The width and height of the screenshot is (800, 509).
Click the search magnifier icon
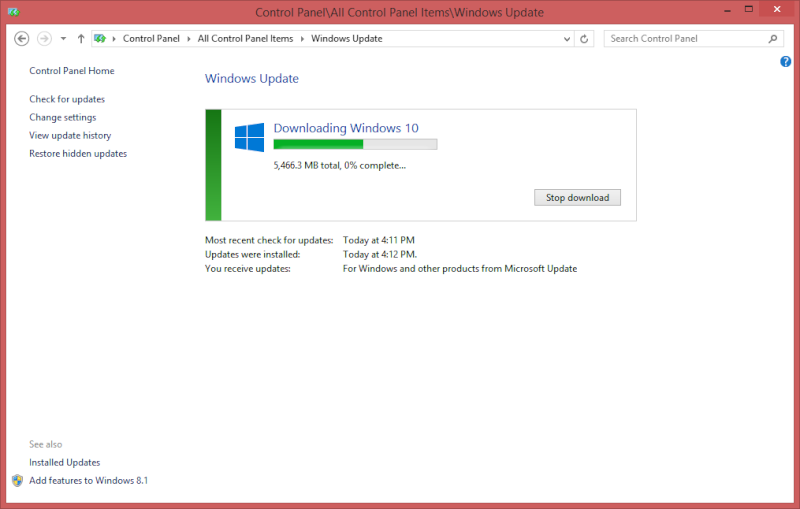[x=773, y=39]
